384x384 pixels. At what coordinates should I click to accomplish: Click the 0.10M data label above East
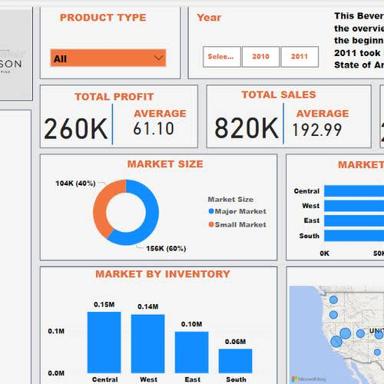[192, 324]
